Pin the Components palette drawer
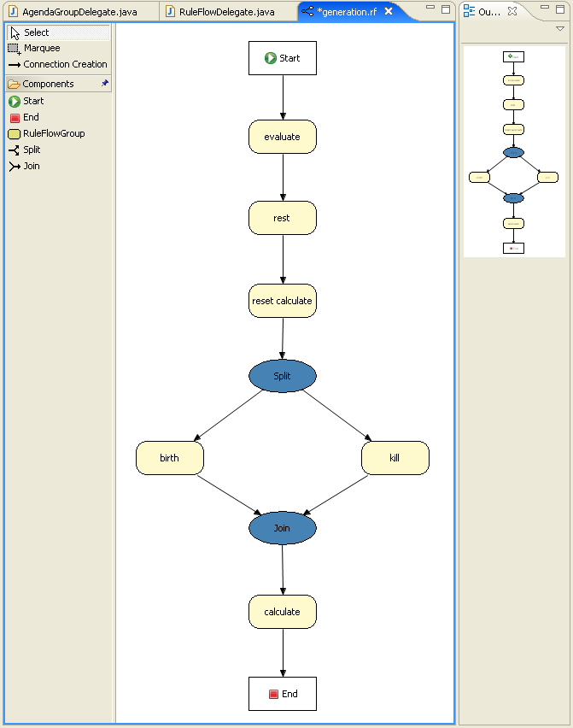Screen dimensions: 573x728 click(x=105, y=83)
